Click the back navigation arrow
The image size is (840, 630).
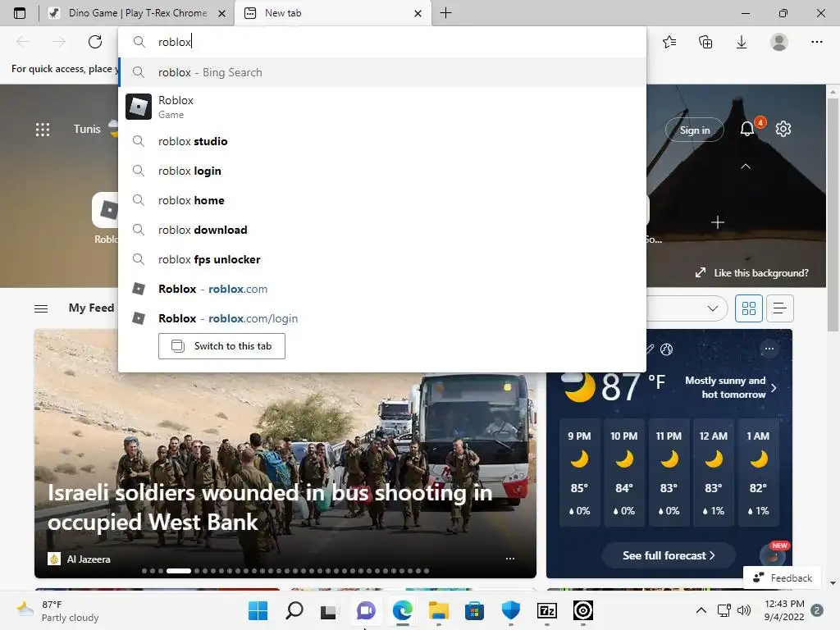(x=23, y=42)
